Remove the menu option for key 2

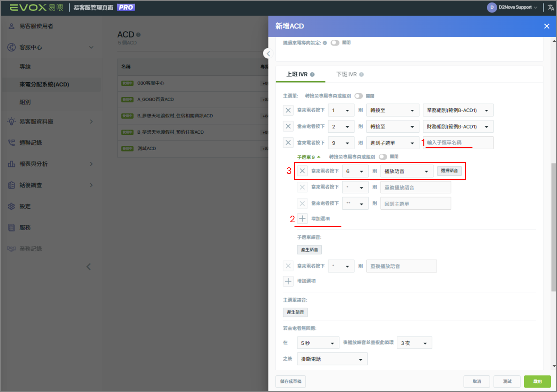click(x=288, y=126)
